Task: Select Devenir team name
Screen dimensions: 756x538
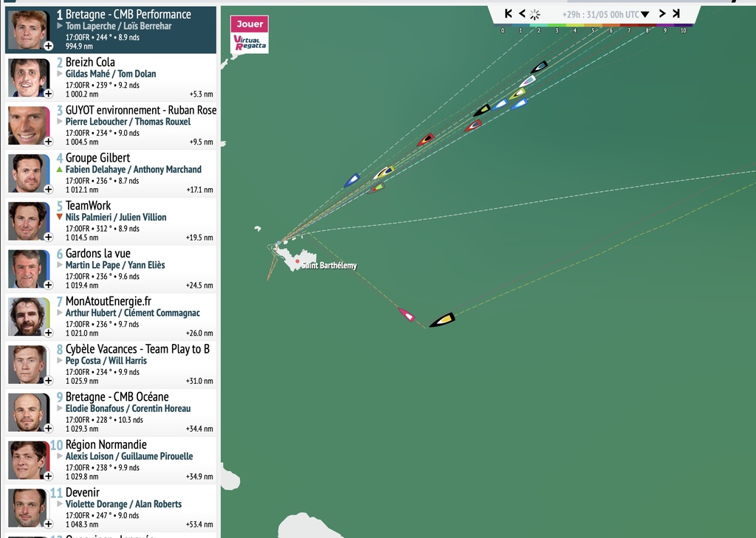Action: click(x=83, y=492)
